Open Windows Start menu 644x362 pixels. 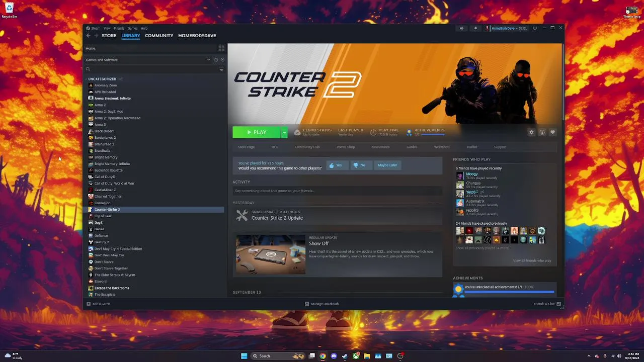coord(244,356)
